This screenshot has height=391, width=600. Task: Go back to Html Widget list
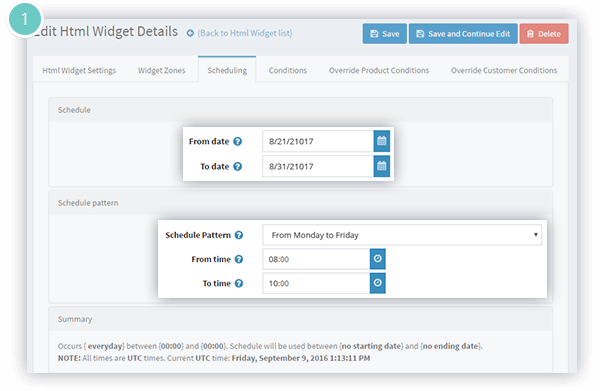[x=245, y=33]
